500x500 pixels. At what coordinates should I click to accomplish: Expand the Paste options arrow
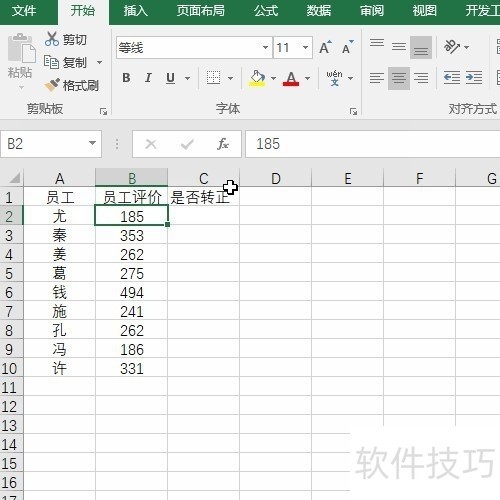click(21, 87)
